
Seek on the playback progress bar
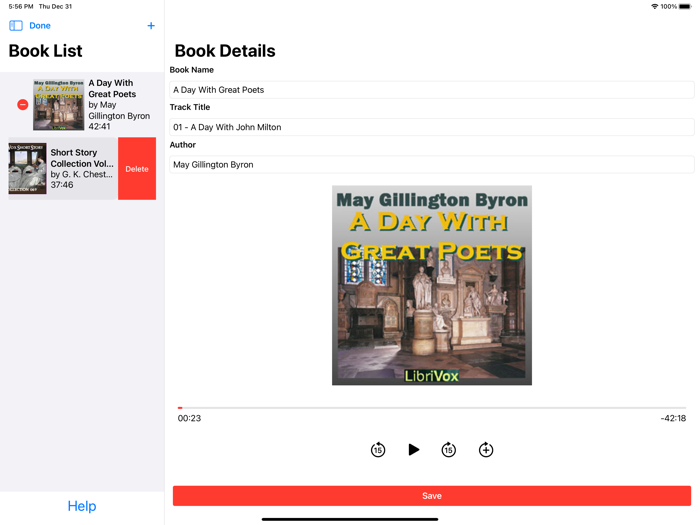coord(432,408)
